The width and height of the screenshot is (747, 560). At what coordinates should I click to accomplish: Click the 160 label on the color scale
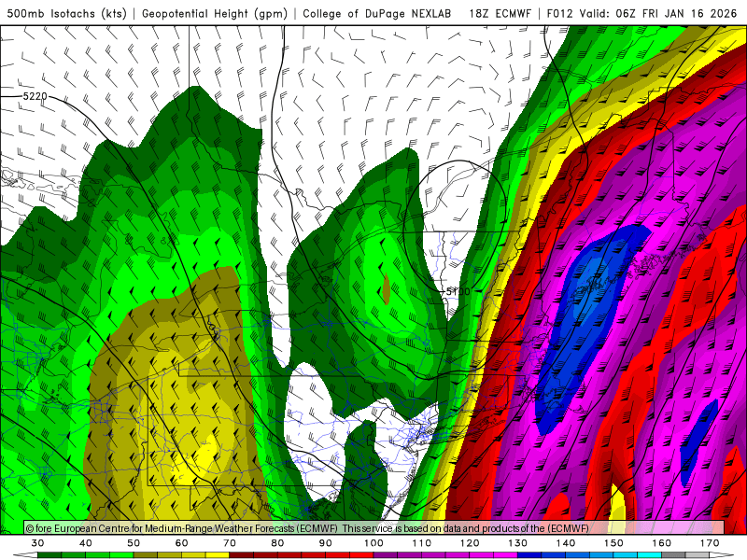pyautogui.click(x=662, y=543)
